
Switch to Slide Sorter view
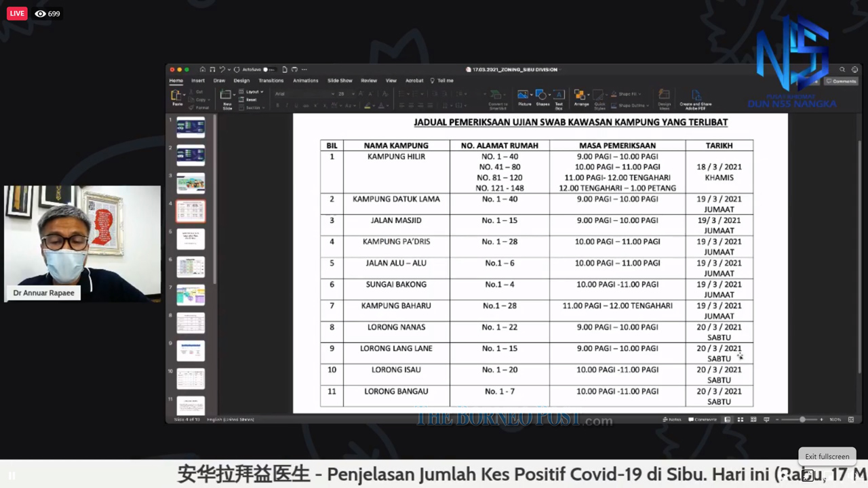pyautogui.click(x=741, y=420)
